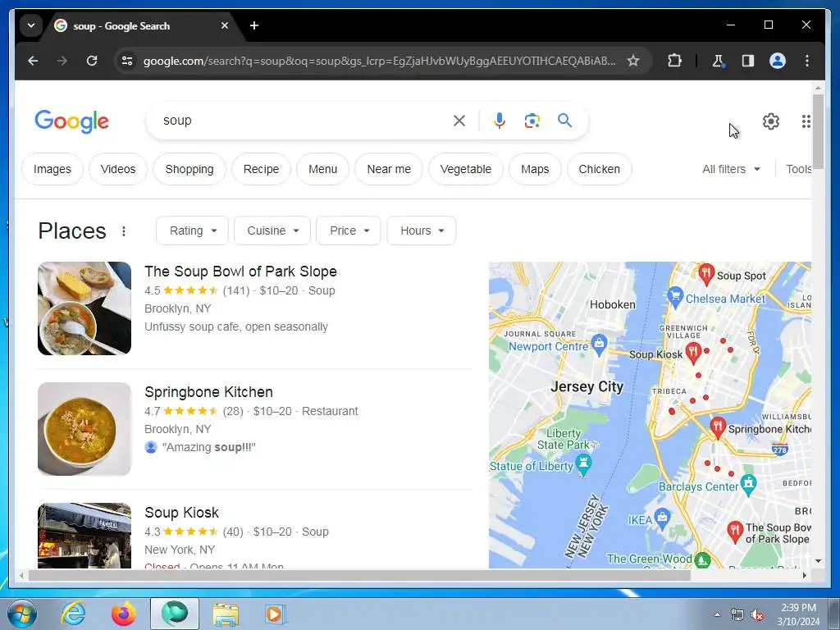Bookmark this page with the star icon
Image resolution: width=840 pixels, height=630 pixels.
(633, 61)
